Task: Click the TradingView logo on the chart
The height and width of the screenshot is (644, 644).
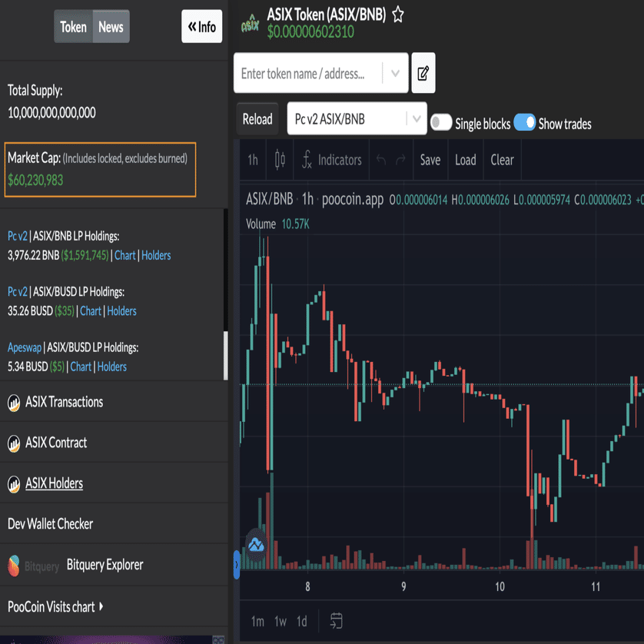Action: [256, 545]
